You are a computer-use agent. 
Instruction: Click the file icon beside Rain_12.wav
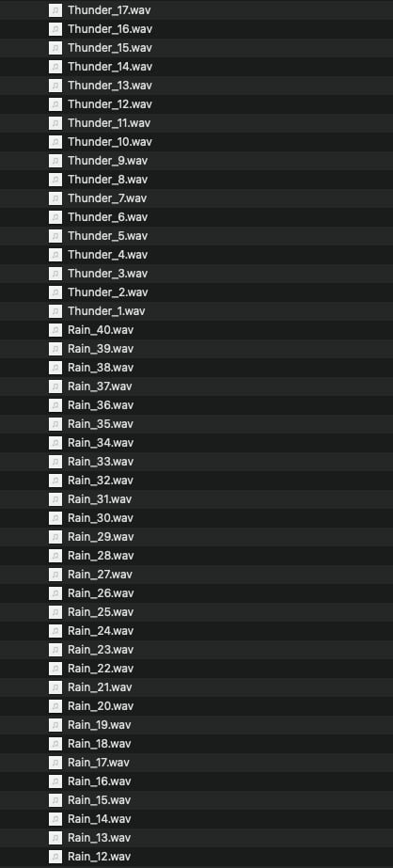pos(55,857)
